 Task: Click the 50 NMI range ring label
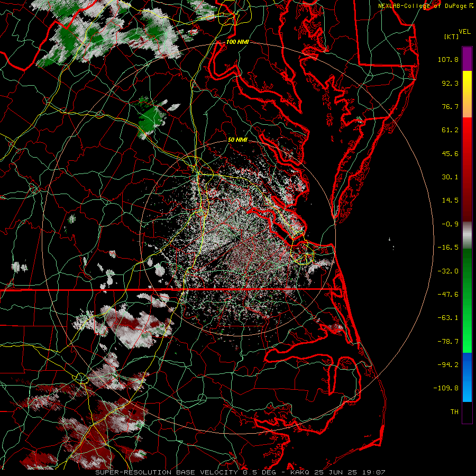coord(237,140)
